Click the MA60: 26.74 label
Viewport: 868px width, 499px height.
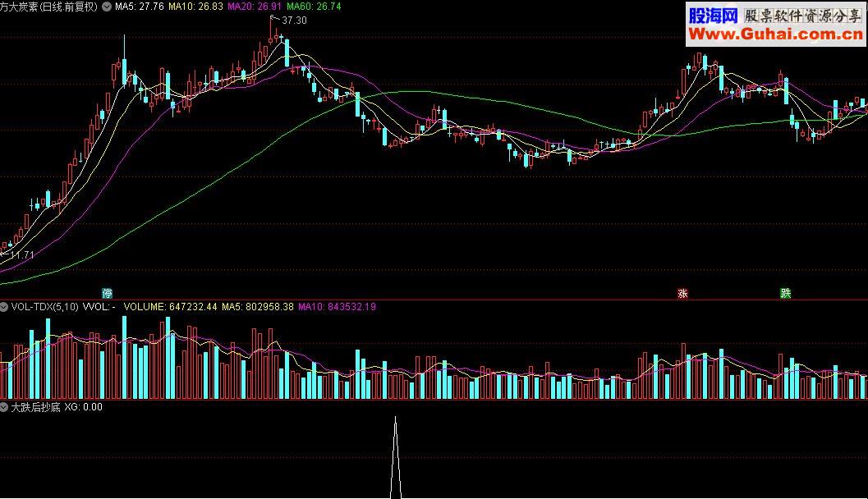click(x=314, y=7)
